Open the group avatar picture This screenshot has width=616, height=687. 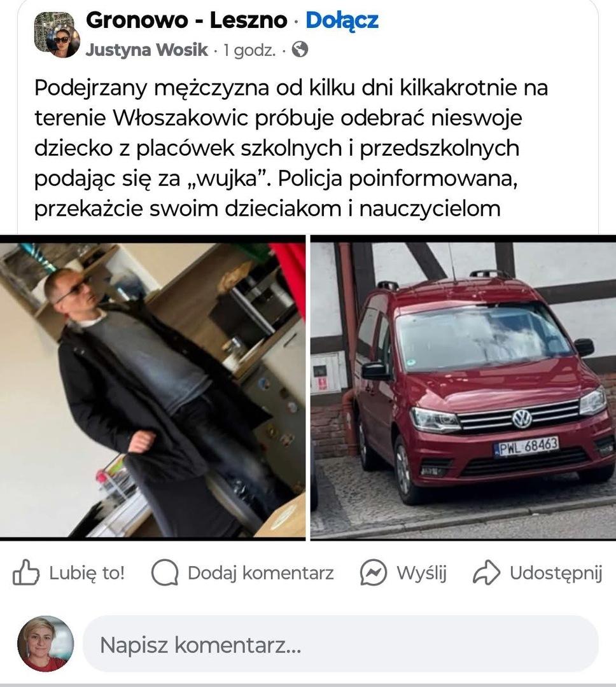tap(57, 34)
